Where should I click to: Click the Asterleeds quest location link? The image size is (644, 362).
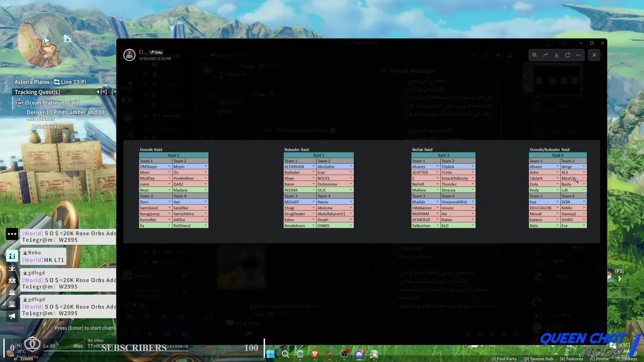click(45, 127)
